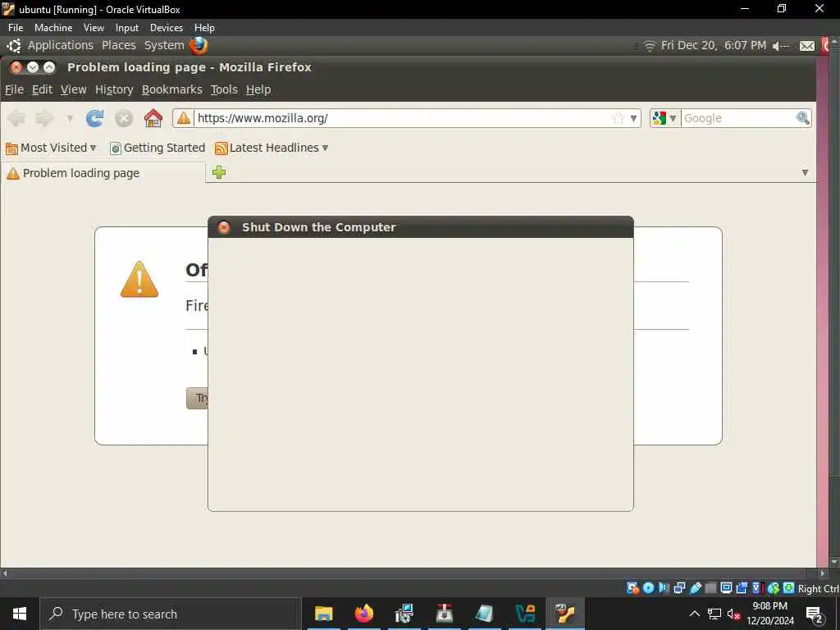Open the Firefox File menu
840x630 pixels.
pyautogui.click(x=14, y=89)
